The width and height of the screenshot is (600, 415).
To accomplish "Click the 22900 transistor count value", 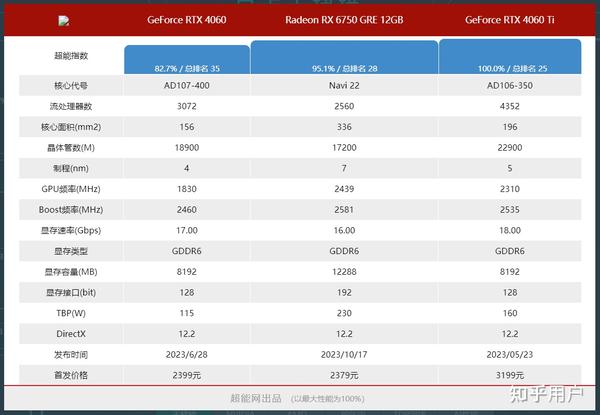I will pos(510,148).
